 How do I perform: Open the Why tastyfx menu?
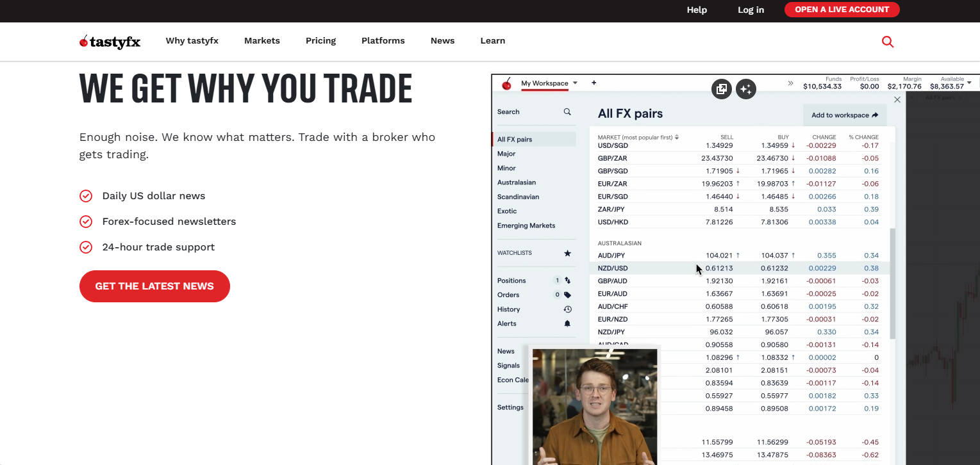192,40
